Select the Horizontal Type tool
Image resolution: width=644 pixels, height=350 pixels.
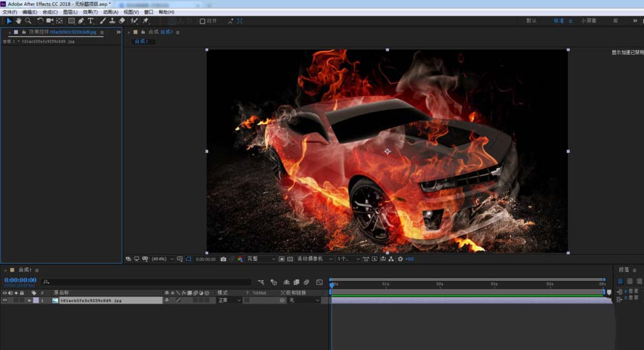[91, 21]
